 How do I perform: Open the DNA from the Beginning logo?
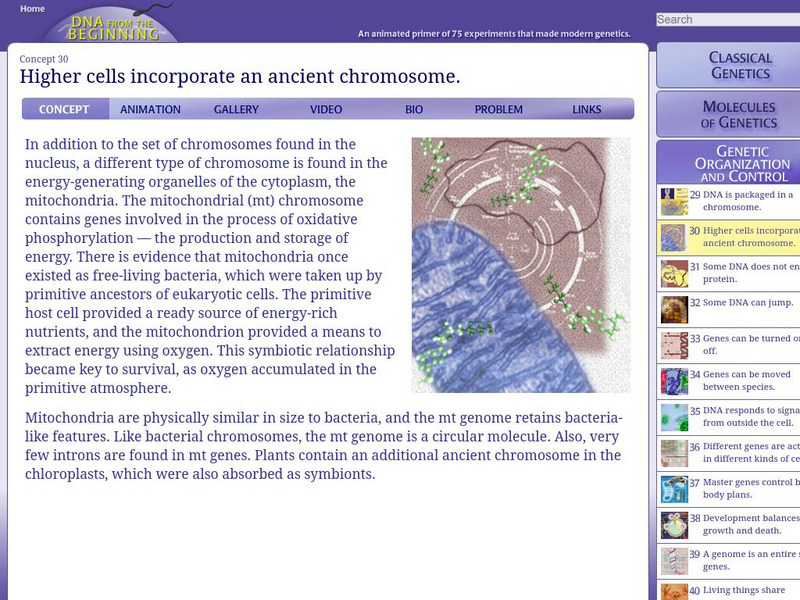(112, 23)
